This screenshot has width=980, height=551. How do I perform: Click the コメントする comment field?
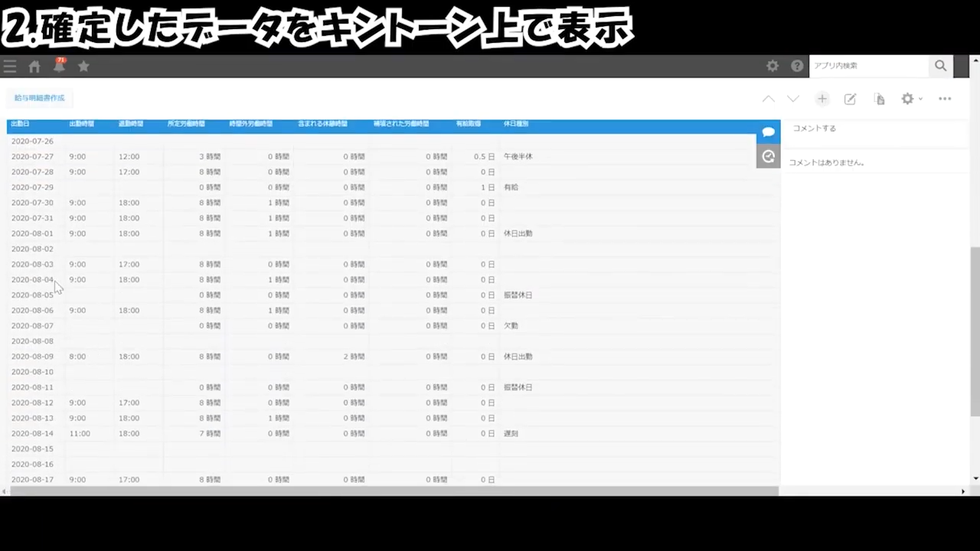point(873,129)
